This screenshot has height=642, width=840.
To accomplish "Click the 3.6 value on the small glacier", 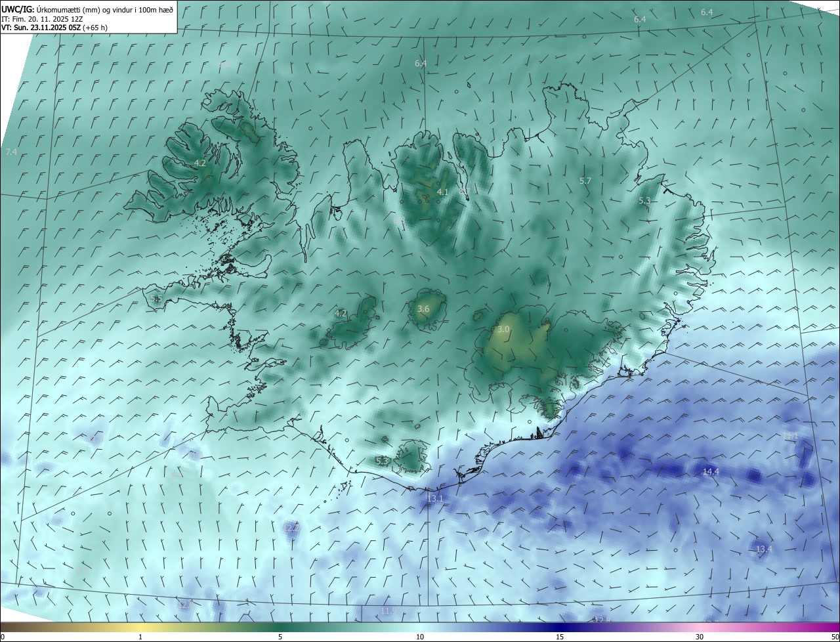I will 423,309.
